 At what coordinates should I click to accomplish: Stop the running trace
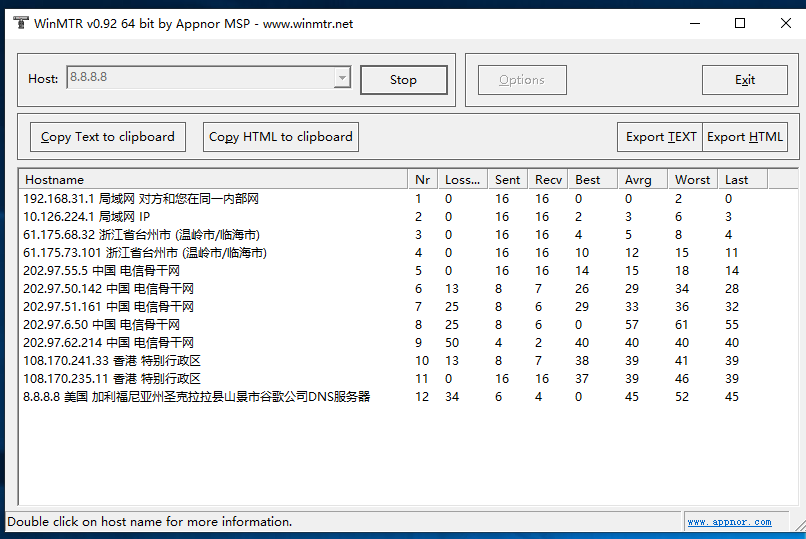(x=404, y=80)
